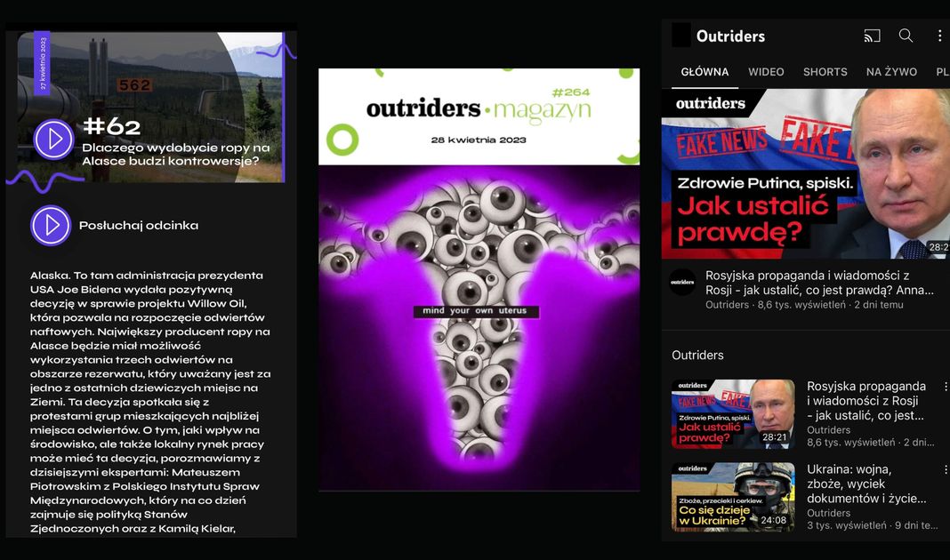
Task: Open small Jak ustalić prawdę thumbnail 28:21
Action: pyautogui.click(x=733, y=414)
